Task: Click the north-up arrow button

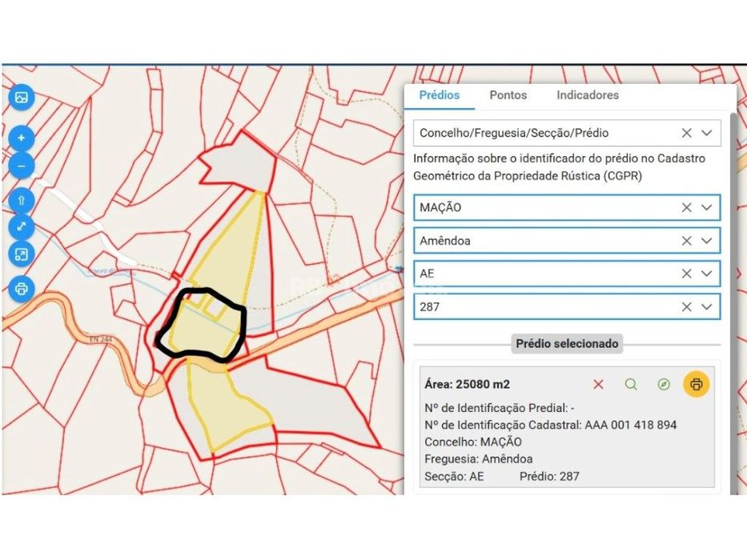Action: click(x=22, y=200)
